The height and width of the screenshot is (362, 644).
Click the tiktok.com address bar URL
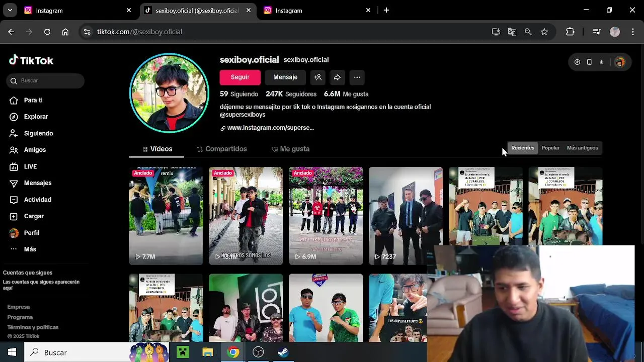139,32
